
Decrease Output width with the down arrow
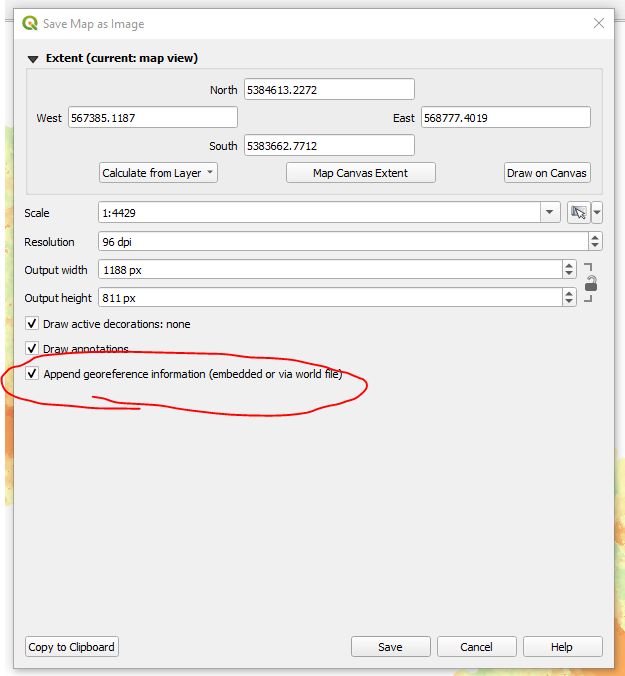pos(569,274)
